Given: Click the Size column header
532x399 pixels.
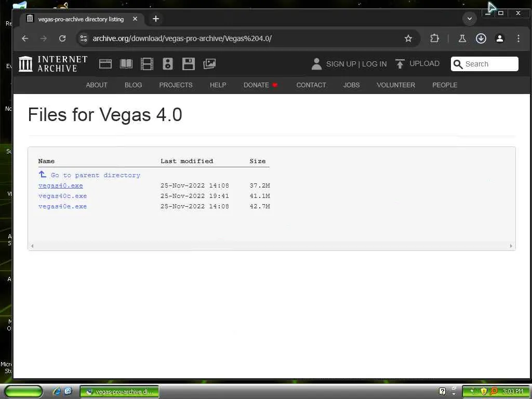Looking at the screenshot, I should pyautogui.click(x=258, y=161).
